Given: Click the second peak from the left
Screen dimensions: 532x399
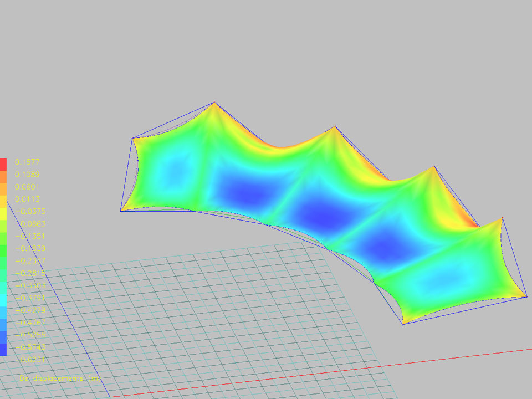Looking at the screenshot, I should pos(335,127).
